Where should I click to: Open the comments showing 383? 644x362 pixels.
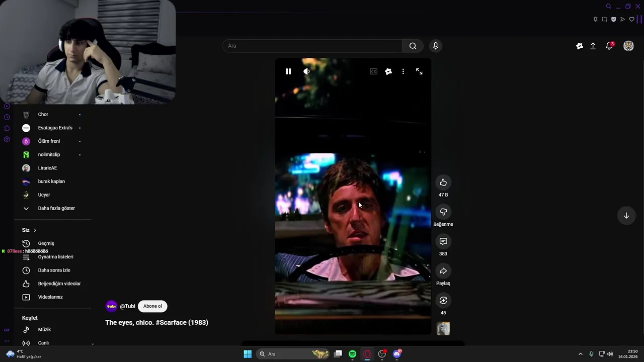point(443,241)
